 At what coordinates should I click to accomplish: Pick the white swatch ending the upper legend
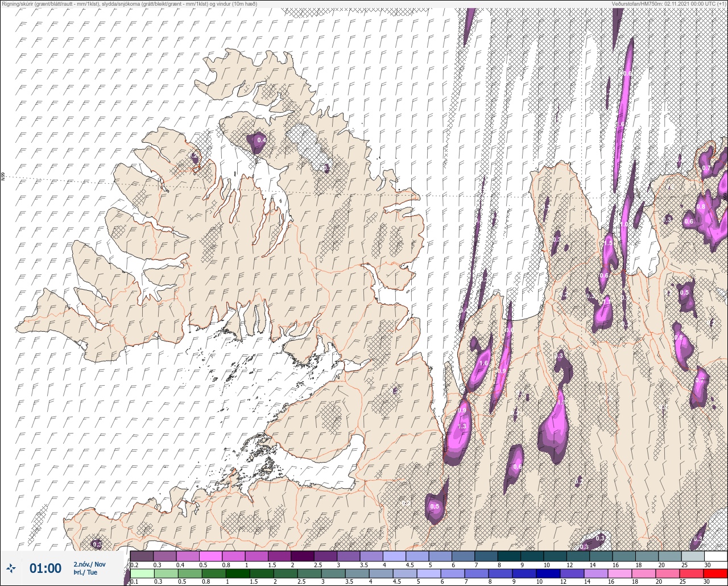pos(715,556)
